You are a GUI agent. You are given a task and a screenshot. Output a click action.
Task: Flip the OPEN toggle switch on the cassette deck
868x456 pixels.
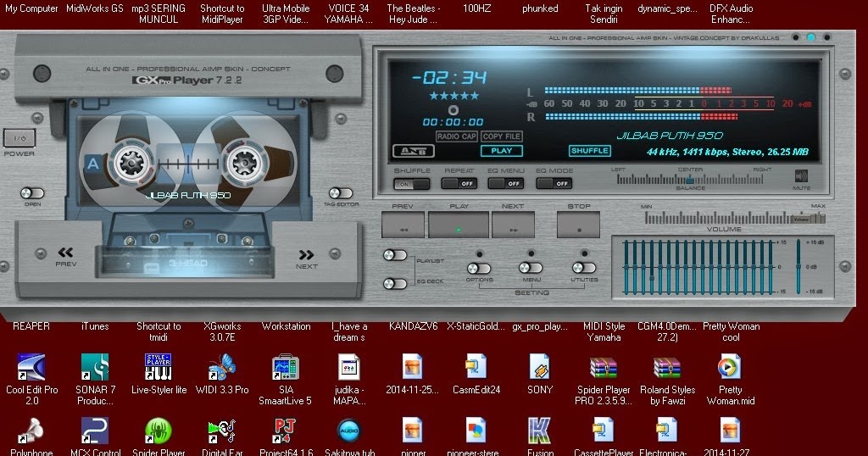pos(32,193)
